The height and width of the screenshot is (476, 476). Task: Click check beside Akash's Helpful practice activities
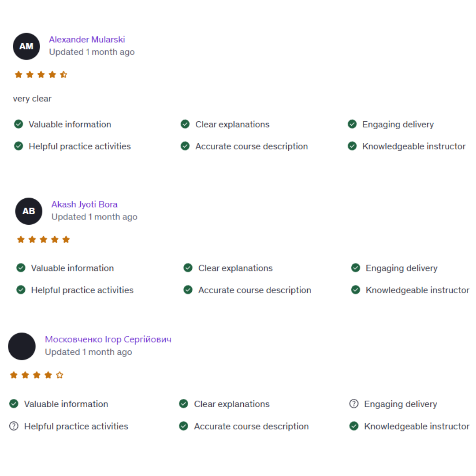[21, 290]
